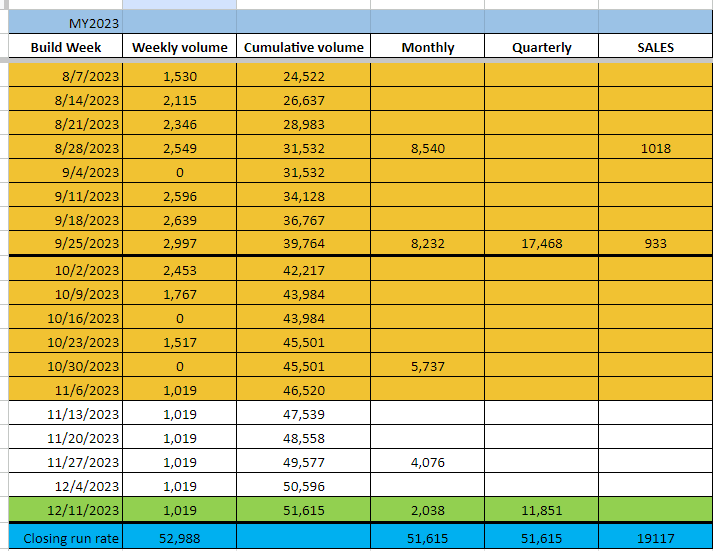Select the Monthly column header
Screen dimensions: 713x551
pos(427,47)
